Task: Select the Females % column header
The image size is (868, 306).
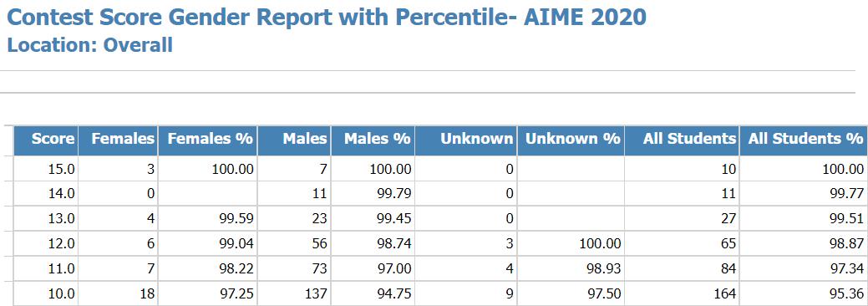Action: (207, 140)
